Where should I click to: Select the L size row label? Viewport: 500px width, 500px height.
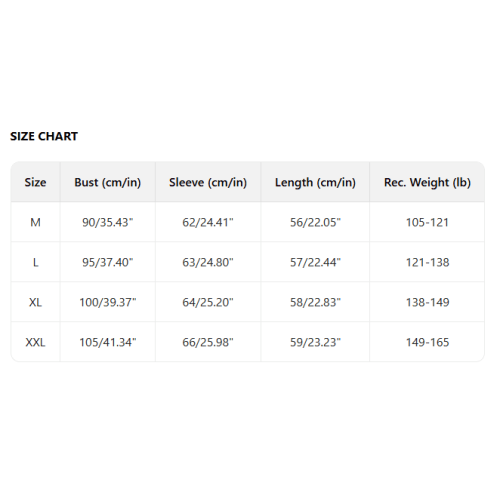(x=35, y=262)
